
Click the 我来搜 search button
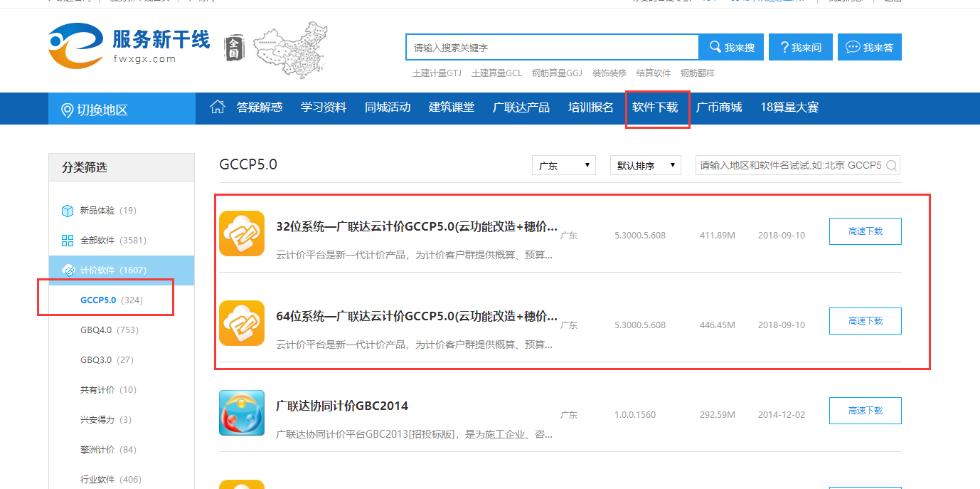point(732,47)
